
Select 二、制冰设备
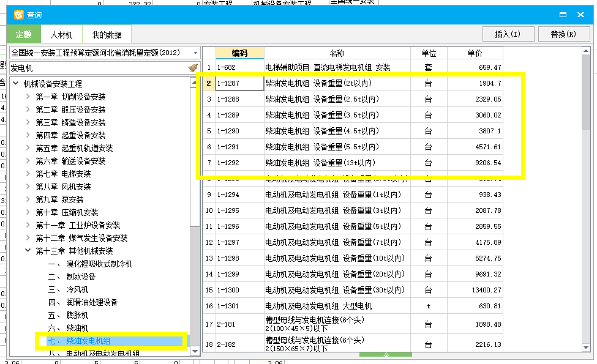point(72,277)
